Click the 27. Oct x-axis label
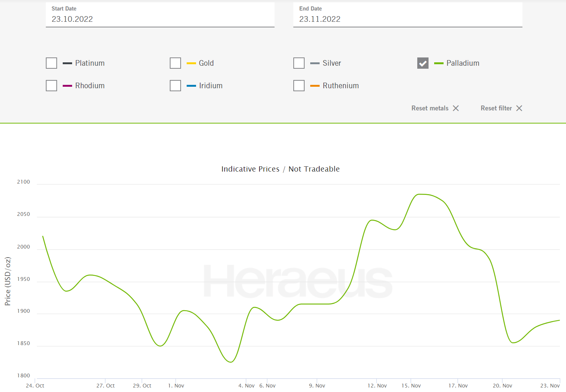 tap(106, 386)
